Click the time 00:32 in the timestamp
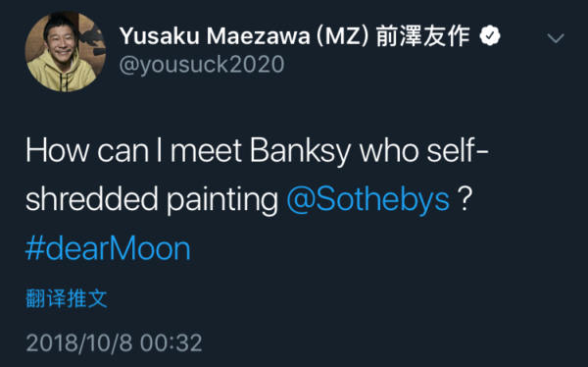The width and height of the screenshot is (588, 367). coord(171,342)
